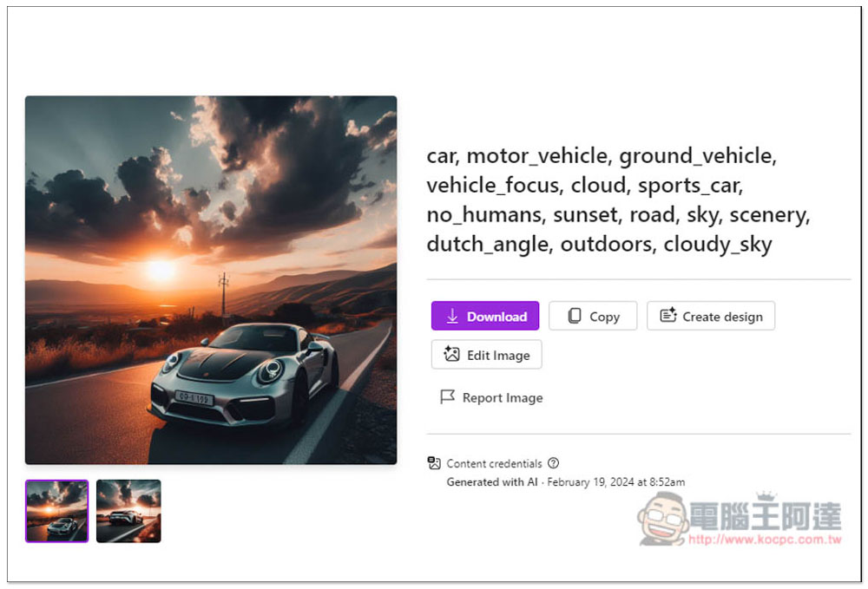Viewport: 868px width, 589px height.
Task: Click the download arrow icon
Action: click(x=452, y=317)
